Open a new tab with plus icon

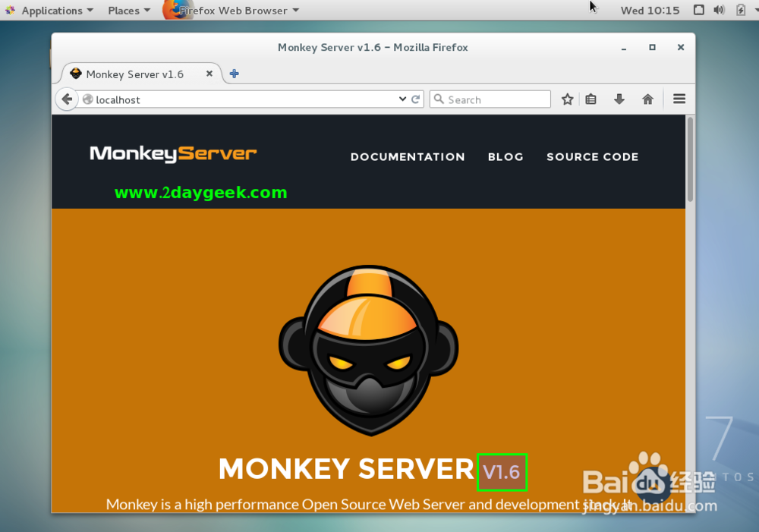(235, 74)
